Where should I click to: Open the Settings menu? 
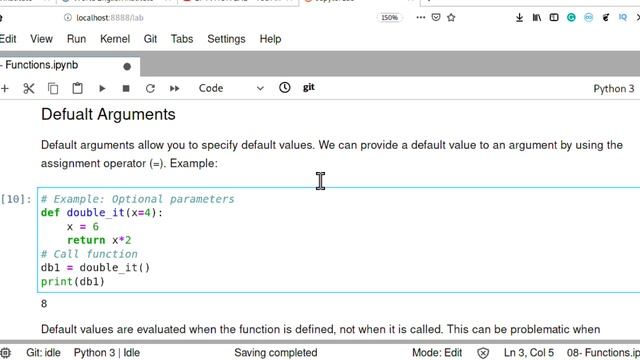coord(226,39)
